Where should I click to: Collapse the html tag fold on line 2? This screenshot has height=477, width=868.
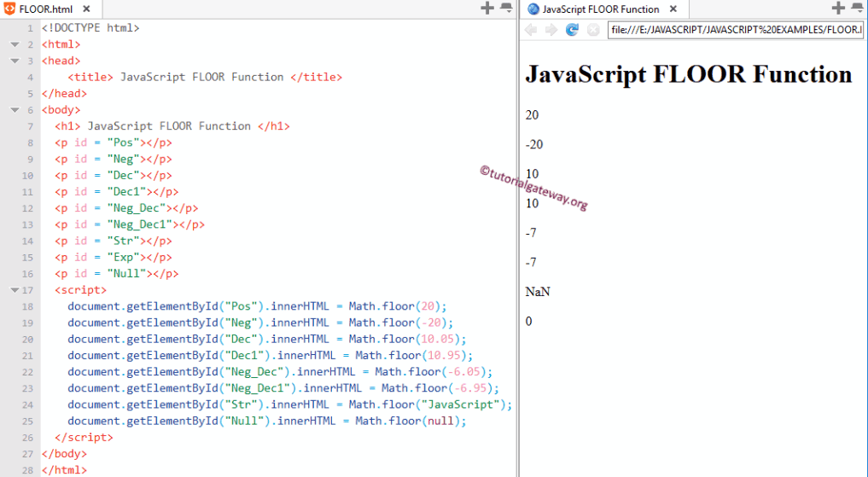point(15,44)
